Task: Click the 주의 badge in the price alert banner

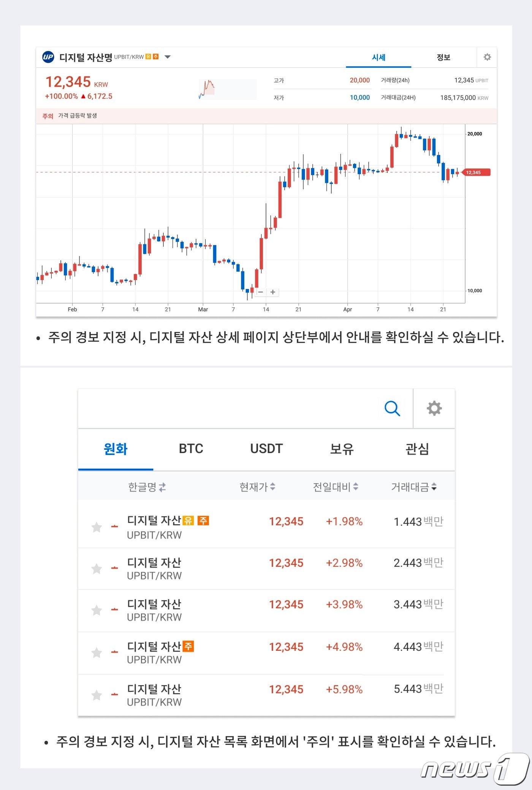Action: [47, 115]
